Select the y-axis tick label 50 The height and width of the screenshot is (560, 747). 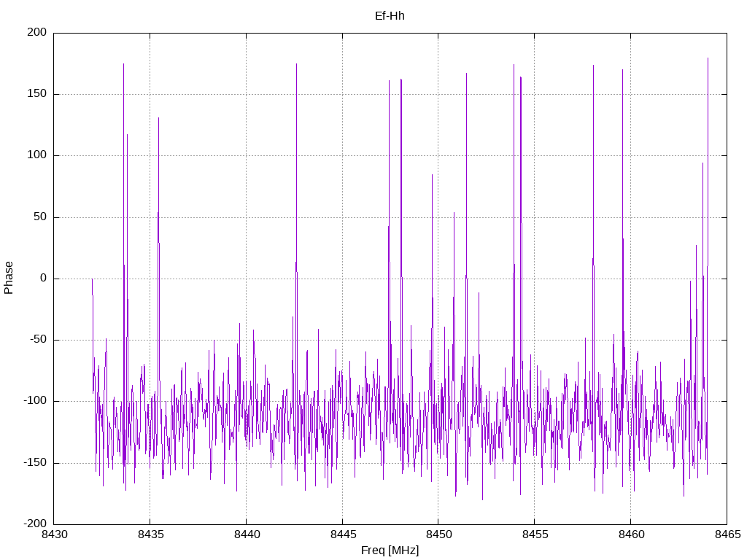point(41,217)
